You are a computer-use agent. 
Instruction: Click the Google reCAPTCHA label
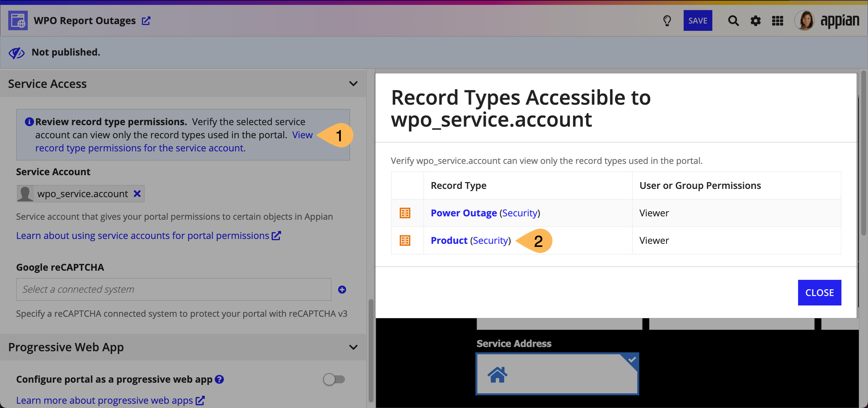pyautogui.click(x=60, y=267)
